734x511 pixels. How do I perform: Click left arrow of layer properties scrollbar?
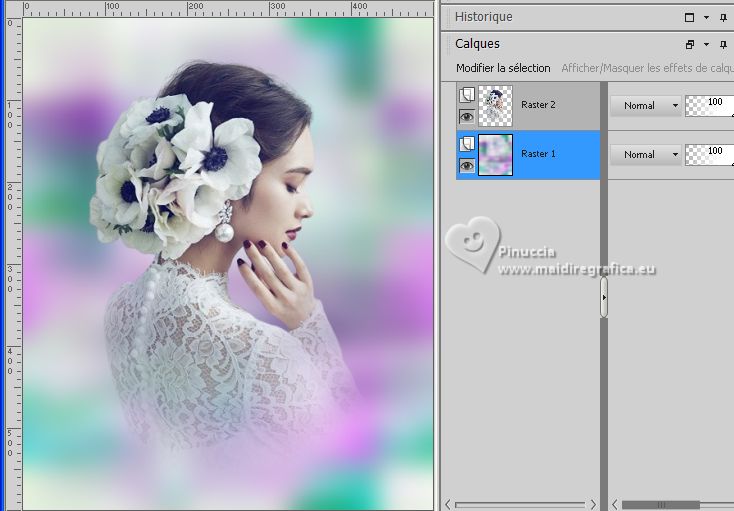click(615, 504)
